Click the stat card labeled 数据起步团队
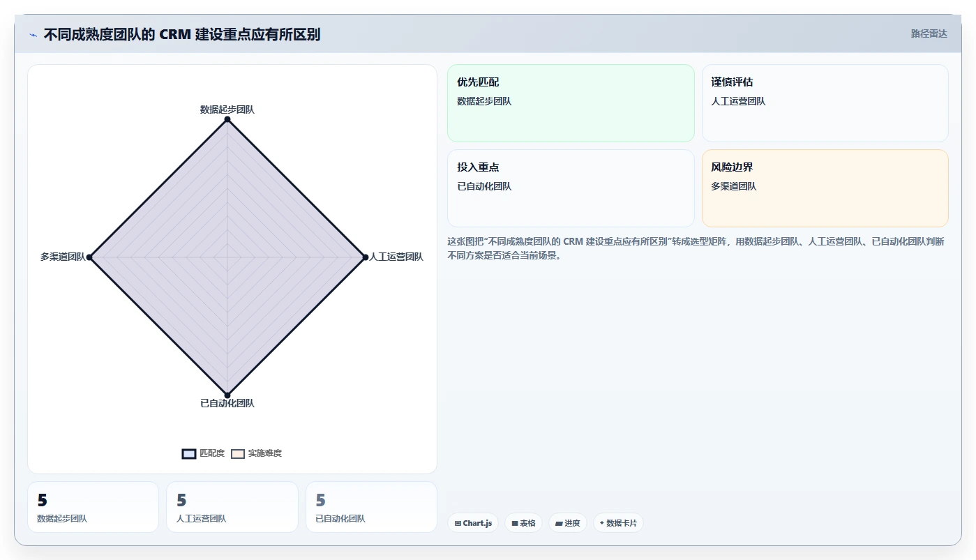 pyautogui.click(x=93, y=507)
